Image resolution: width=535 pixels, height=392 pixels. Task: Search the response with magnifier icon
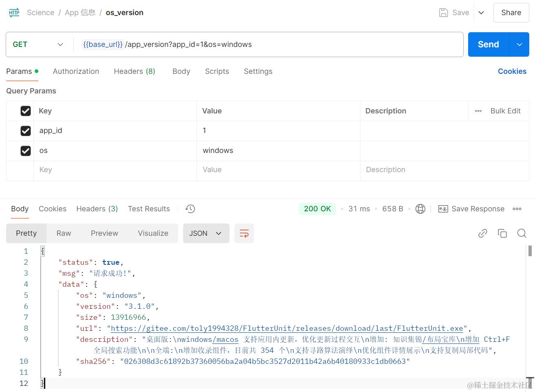tap(522, 233)
